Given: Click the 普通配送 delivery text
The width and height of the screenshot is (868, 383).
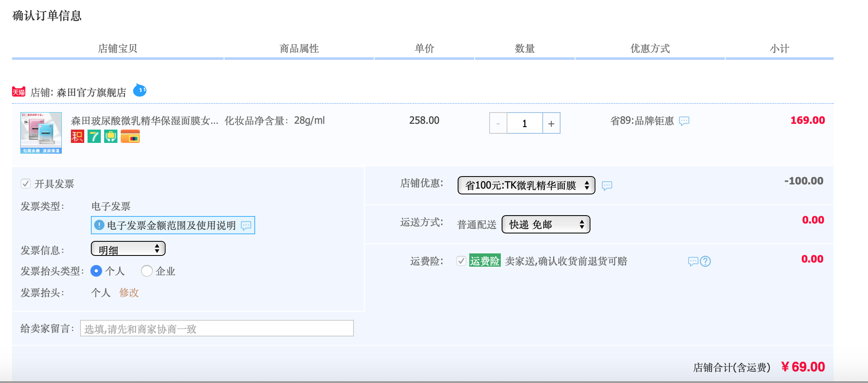Looking at the screenshot, I should [477, 225].
